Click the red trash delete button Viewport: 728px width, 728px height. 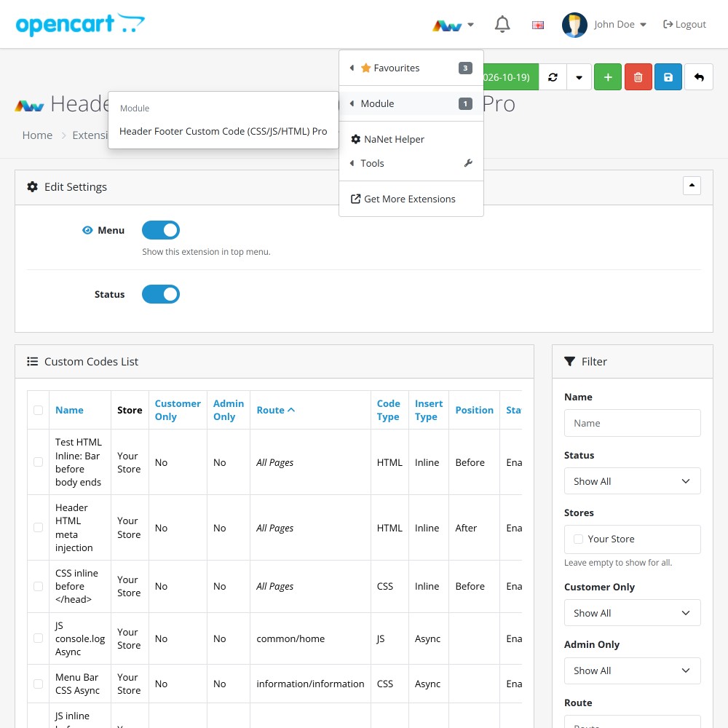(638, 77)
